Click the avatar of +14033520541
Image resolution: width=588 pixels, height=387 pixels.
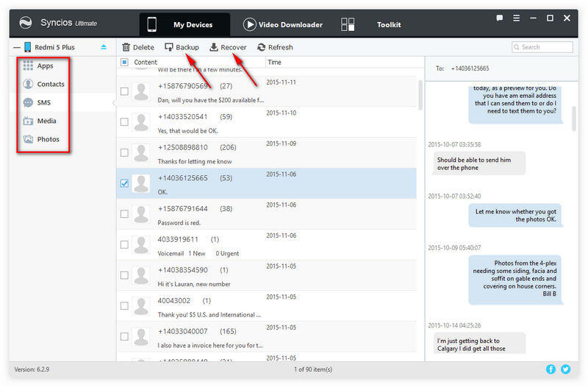point(141,122)
